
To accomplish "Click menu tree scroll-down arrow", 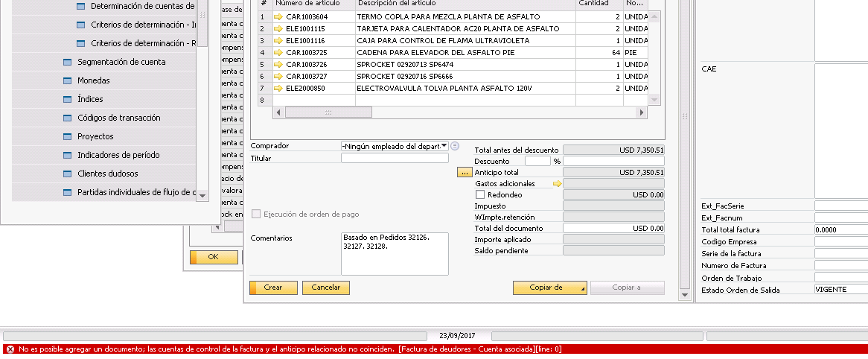I will pos(202,196).
